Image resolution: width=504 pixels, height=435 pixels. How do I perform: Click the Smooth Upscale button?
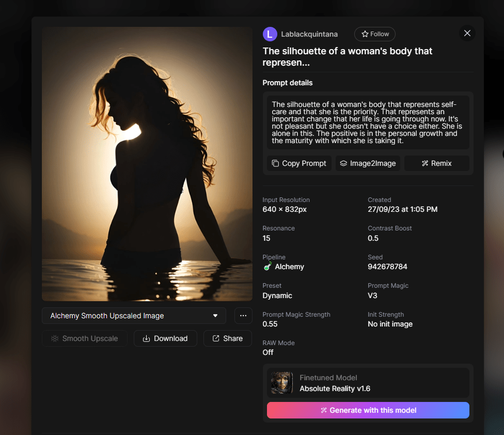click(x=84, y=338)
